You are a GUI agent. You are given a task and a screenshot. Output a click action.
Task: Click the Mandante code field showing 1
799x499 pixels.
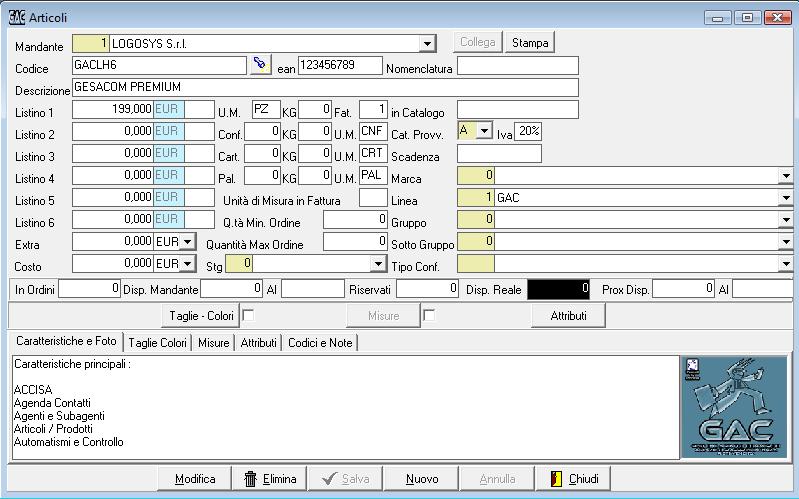[x=91, y=44]
